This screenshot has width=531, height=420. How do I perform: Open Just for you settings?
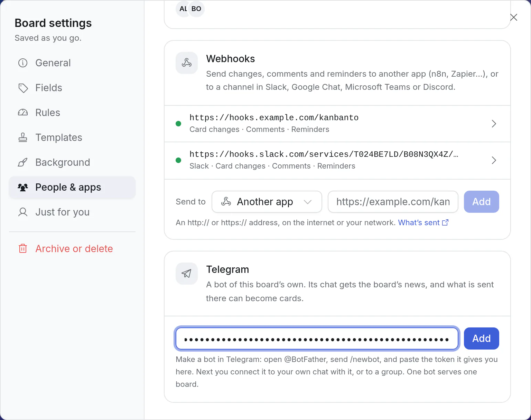(72, 212)
